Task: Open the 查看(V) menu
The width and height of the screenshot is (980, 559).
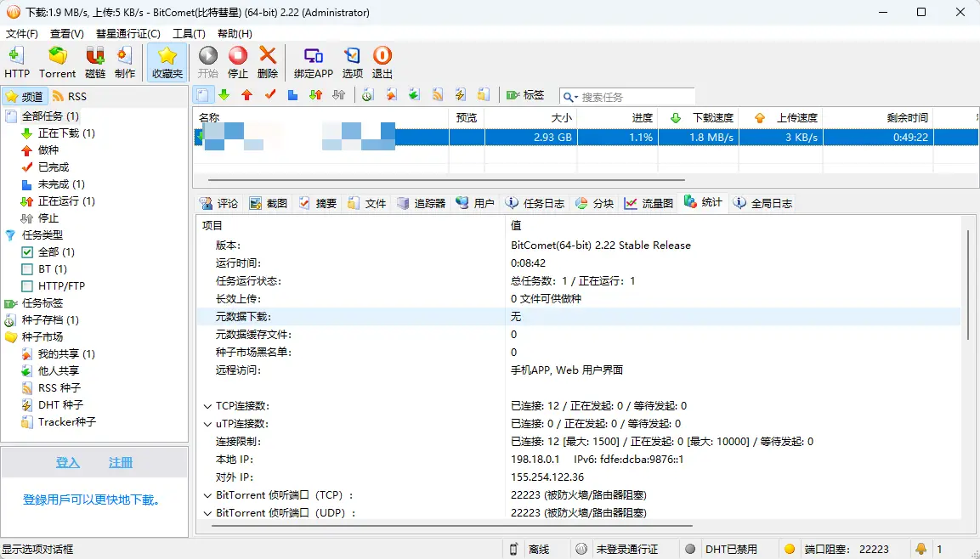Action: pos(67,34)
